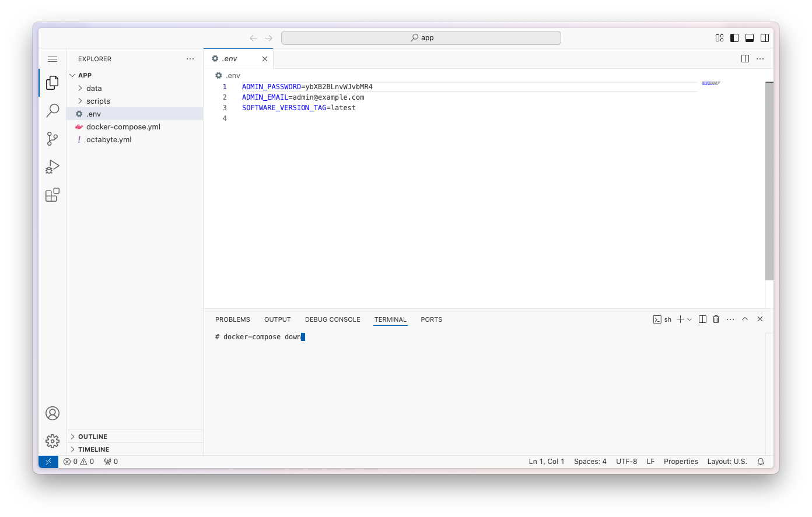Click the app search command center
Image resolution: width=812 pixels, height=517 pixels.
click(x=421, y=38)
